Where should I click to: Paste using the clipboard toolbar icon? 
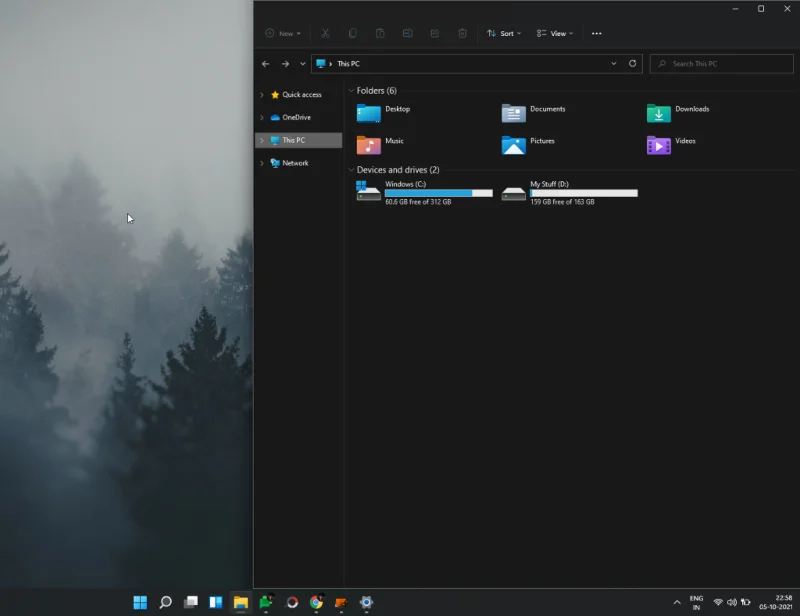click(x=381, y=33)
